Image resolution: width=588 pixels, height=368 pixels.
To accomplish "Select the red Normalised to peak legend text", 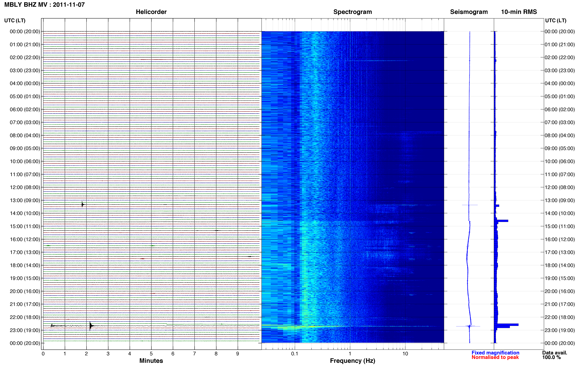I will pos(495,357).
